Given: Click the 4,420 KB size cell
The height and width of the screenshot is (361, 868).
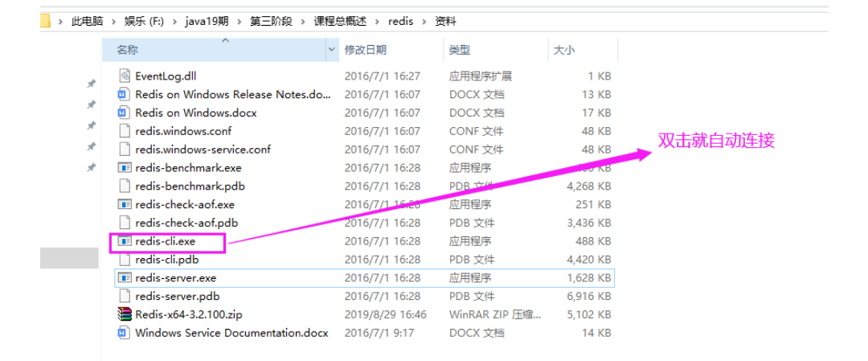Looking at the screenshot, I should coord(588,259).
